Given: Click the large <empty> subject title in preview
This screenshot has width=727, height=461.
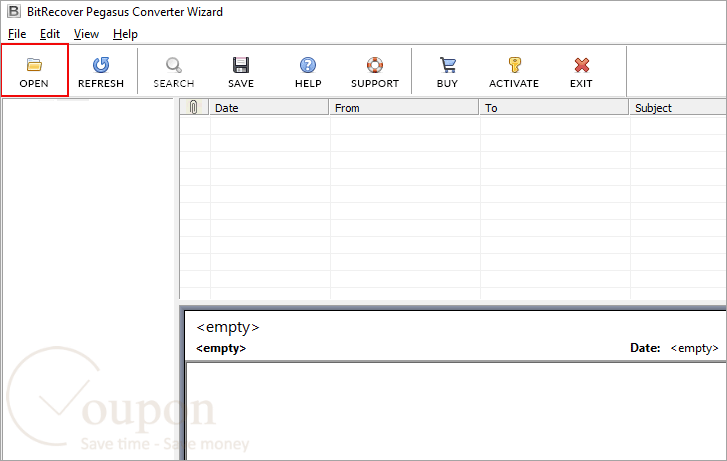Looking at the screenshot, I should [x=228, y=327].
